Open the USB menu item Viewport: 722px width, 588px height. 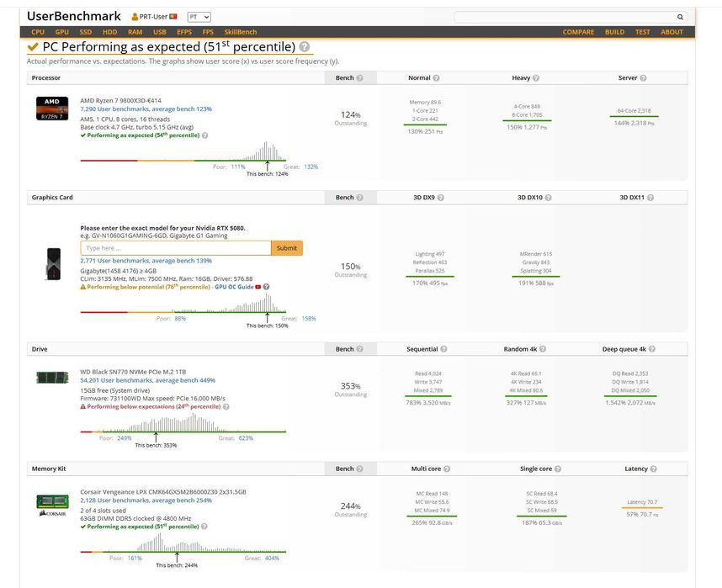pos(159,32)
